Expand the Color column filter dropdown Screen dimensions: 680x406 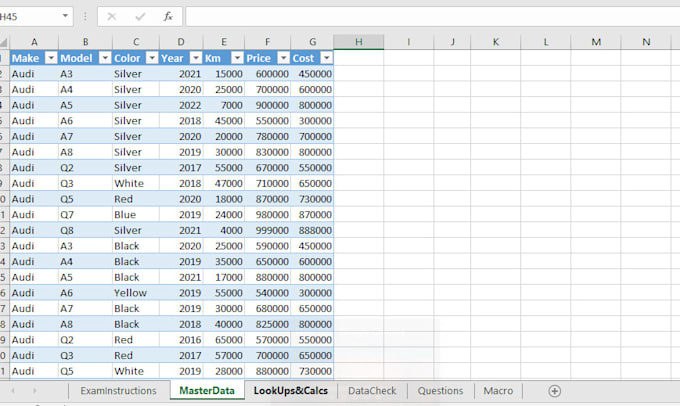click(x=151, y=58)
